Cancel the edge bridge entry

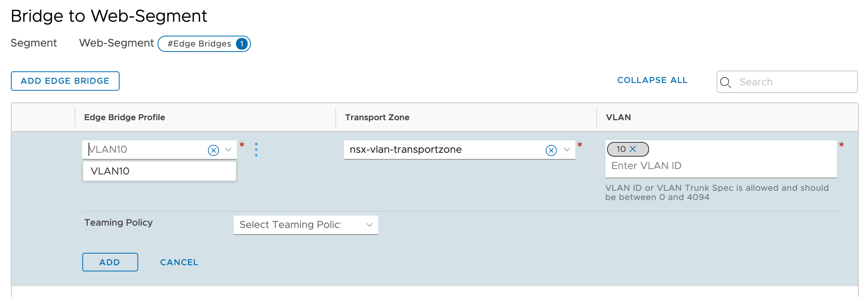tap(179, 262)
